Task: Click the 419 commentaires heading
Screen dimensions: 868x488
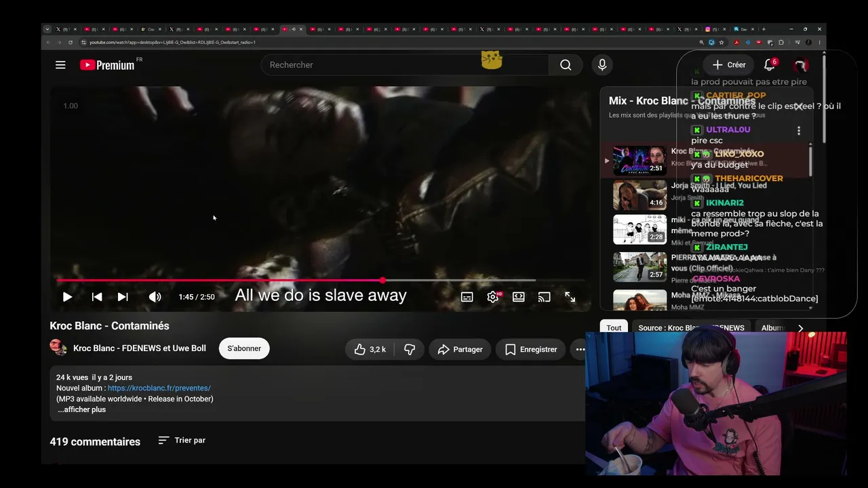Action: pyautogui.click(x=95, y=442)
